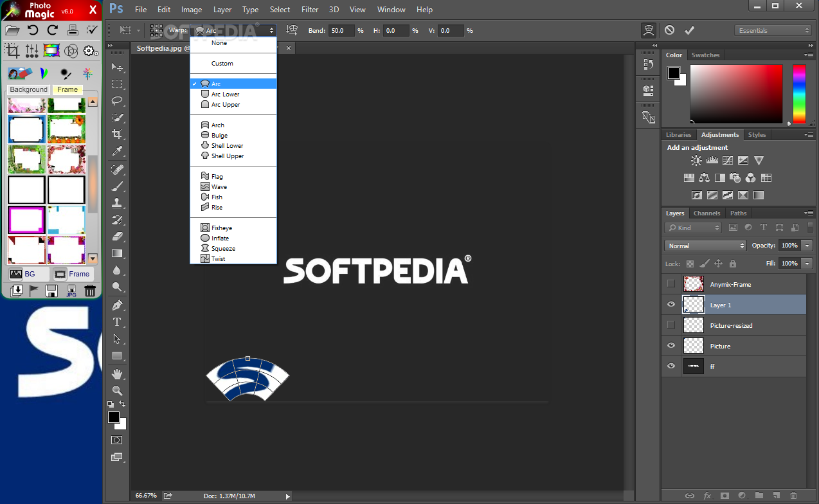Choose Fisheye warp style
The width and height of the screenshot is (819, 504).
[x=233, y=228]
